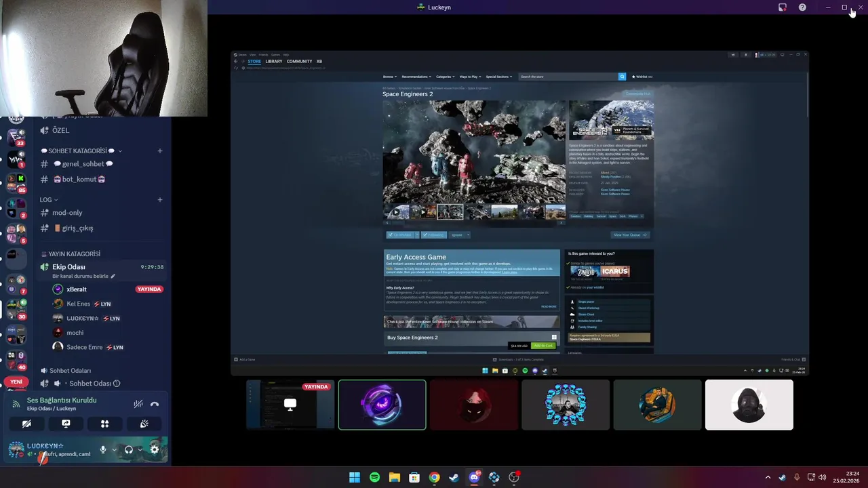Screen dimensions: 868x488
Task: Click info icon next to Sohbet Odası
Action: coord(117,384)
